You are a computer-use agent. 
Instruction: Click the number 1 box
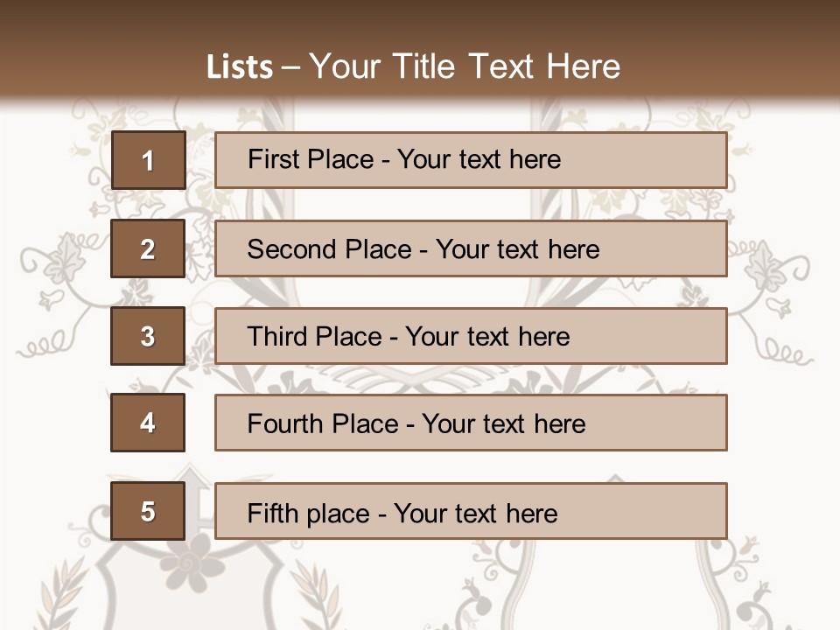pyautogui.click(x=148, y=160)
